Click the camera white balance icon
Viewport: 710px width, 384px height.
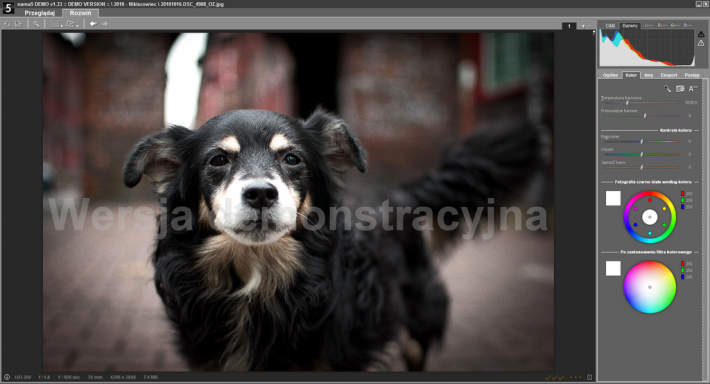[x=680, y=89]
